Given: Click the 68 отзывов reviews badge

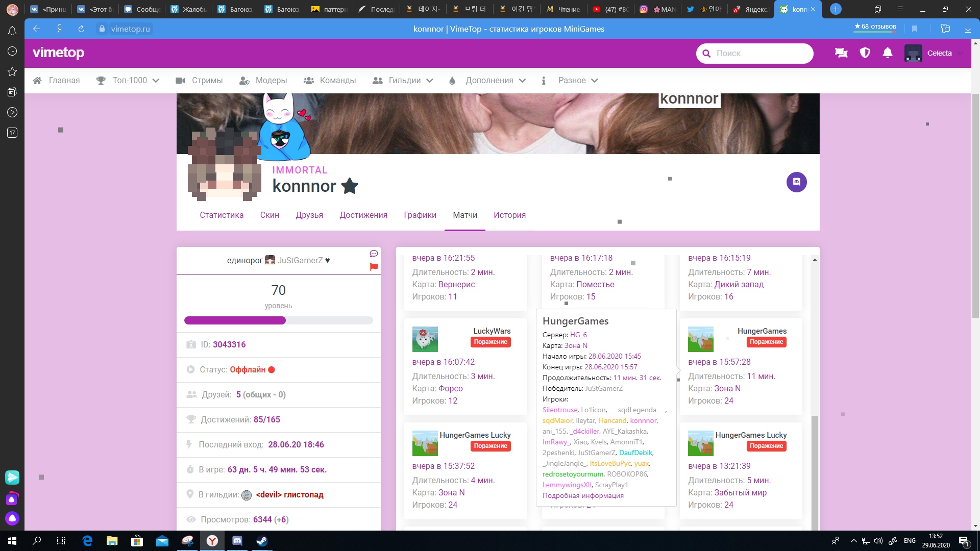Looking at the screenshot, I should [875, 27].
